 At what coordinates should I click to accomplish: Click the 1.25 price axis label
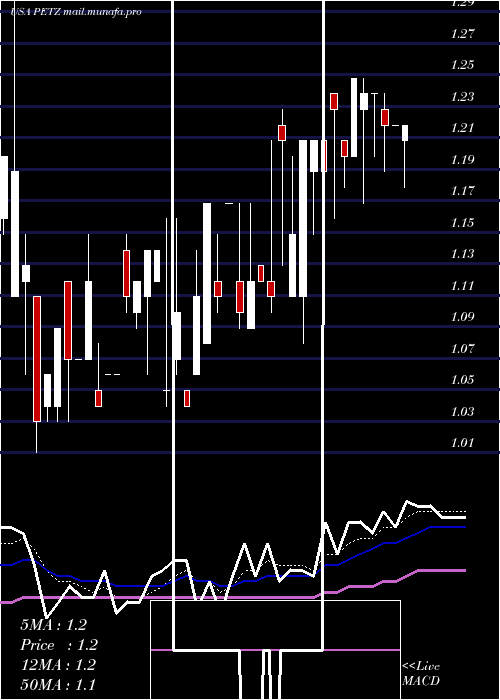click(x=462, y=65)
